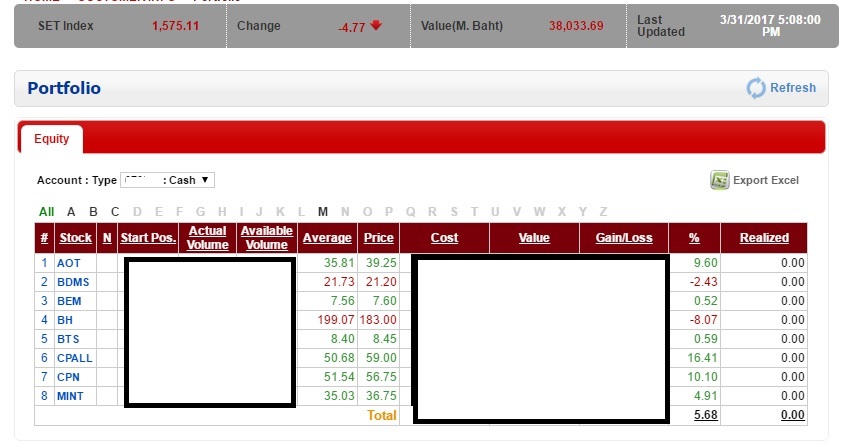
Task: Sort by the Start Pos. column header
Action: point(148,238)
